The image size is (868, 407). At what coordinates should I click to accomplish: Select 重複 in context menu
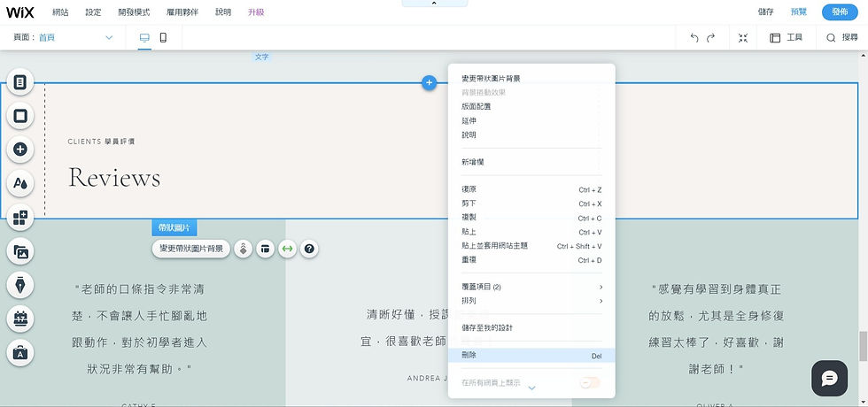[x=531, y=260]
